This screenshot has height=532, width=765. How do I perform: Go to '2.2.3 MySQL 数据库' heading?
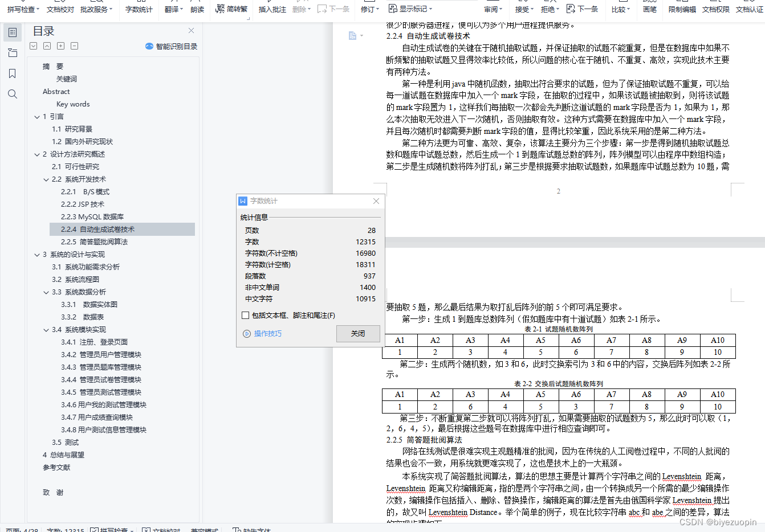(x=92, y=217)
